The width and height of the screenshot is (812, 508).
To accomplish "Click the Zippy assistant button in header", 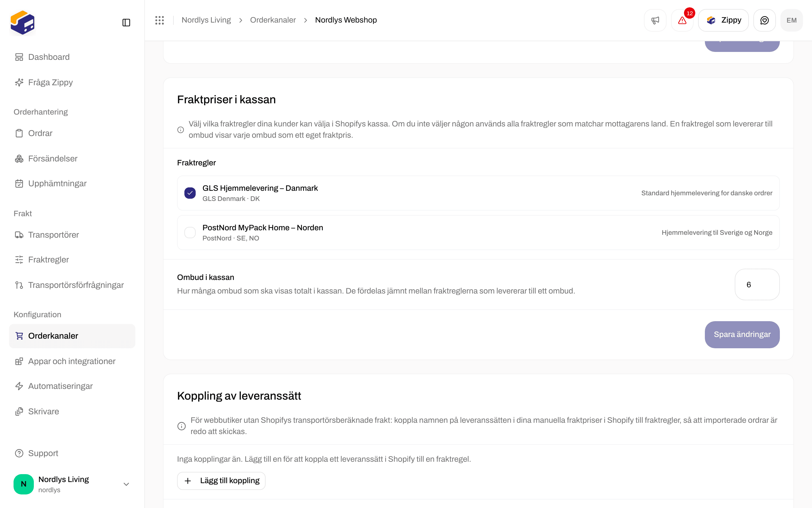I will tap(723, 20).
